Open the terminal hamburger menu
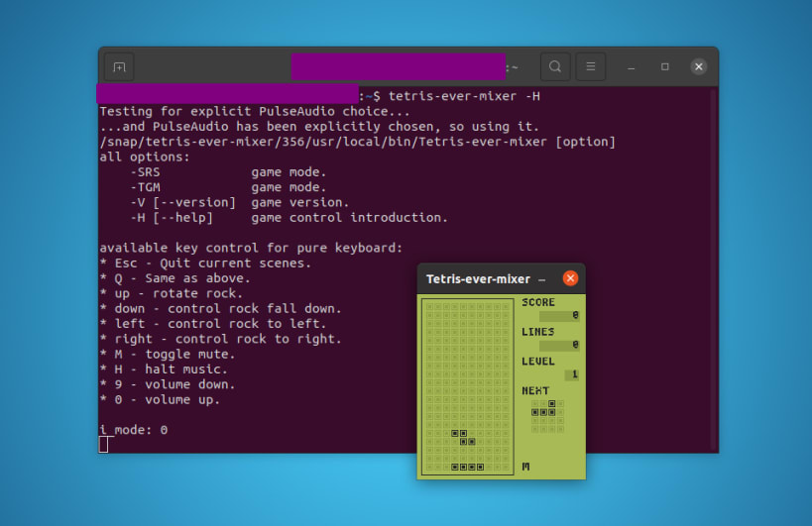Image resolution: width=812 pixels, height=526 pixels. point(590,66)
